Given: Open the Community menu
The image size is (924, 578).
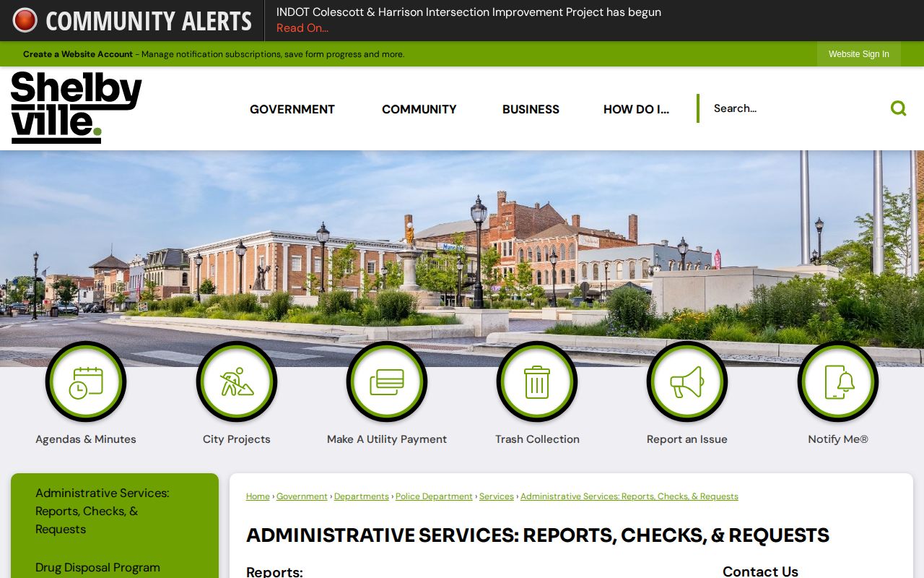Looking at the screenshot, I should (419, 109).
